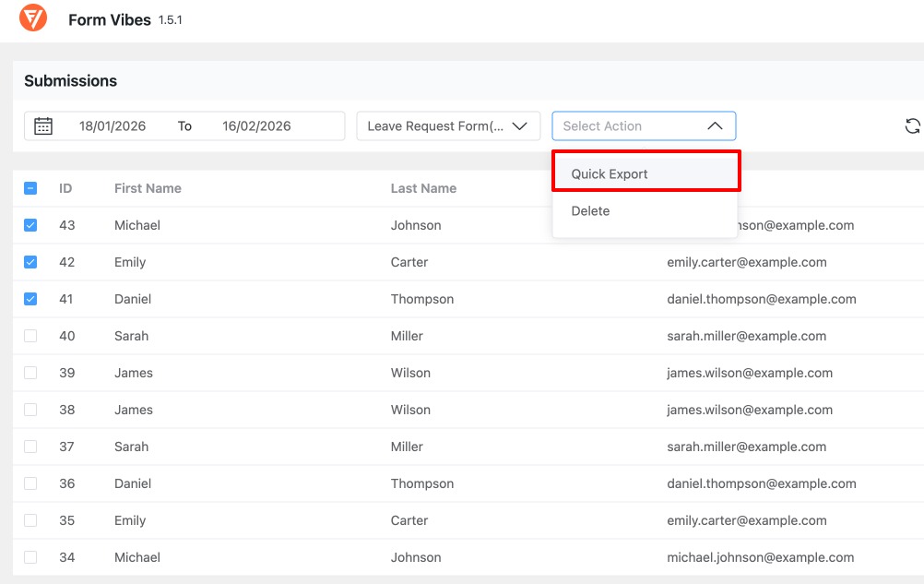Viewport: 924px width, 584px height.
Task: Click the Form Vibes logo icon
Action: [x=33, y=18]
